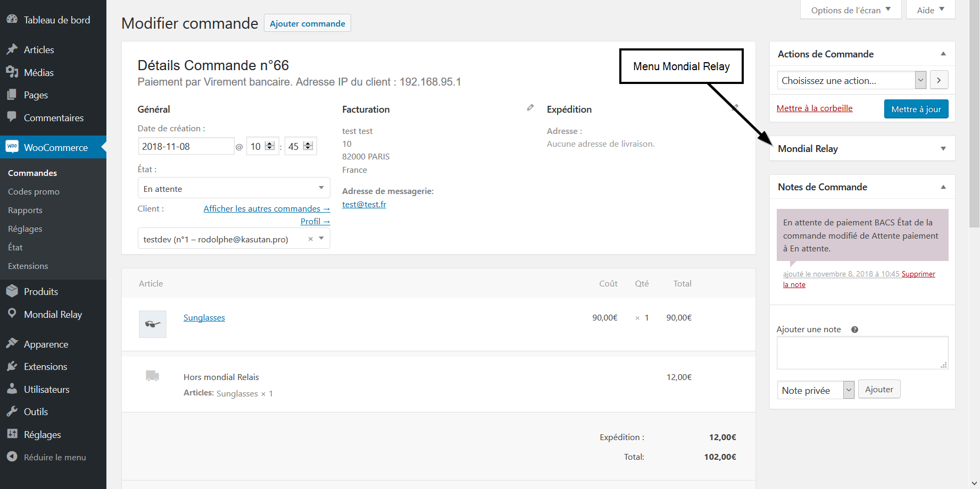Click the Mettre à jour button

(x=916, y=109)
